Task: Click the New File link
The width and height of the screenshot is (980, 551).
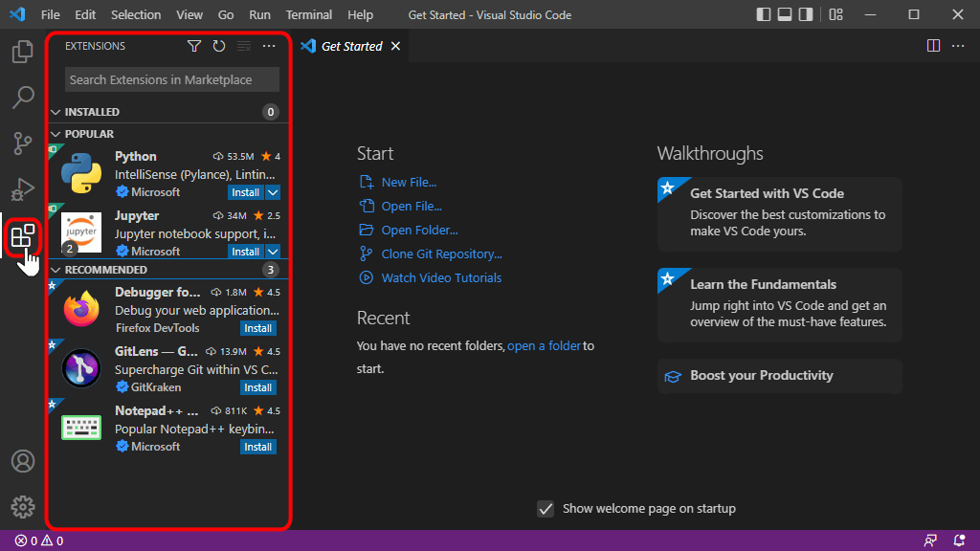Action: (x=409, y=183)
